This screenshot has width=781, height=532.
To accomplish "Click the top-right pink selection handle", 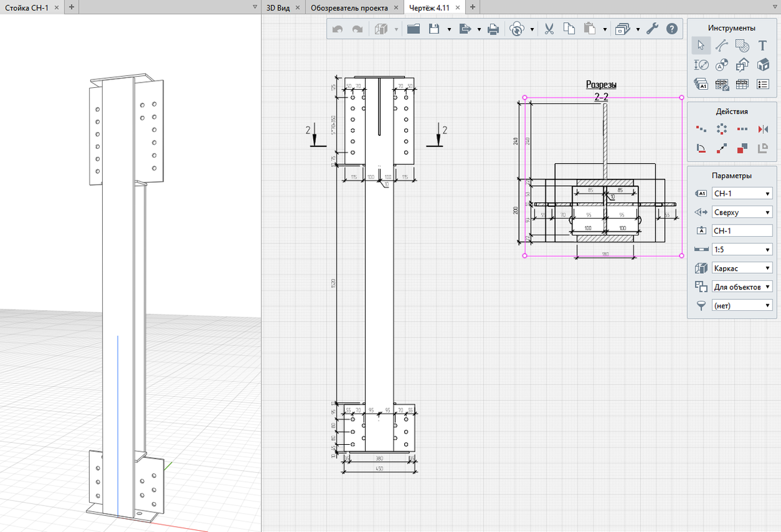I will click(681, 98).
